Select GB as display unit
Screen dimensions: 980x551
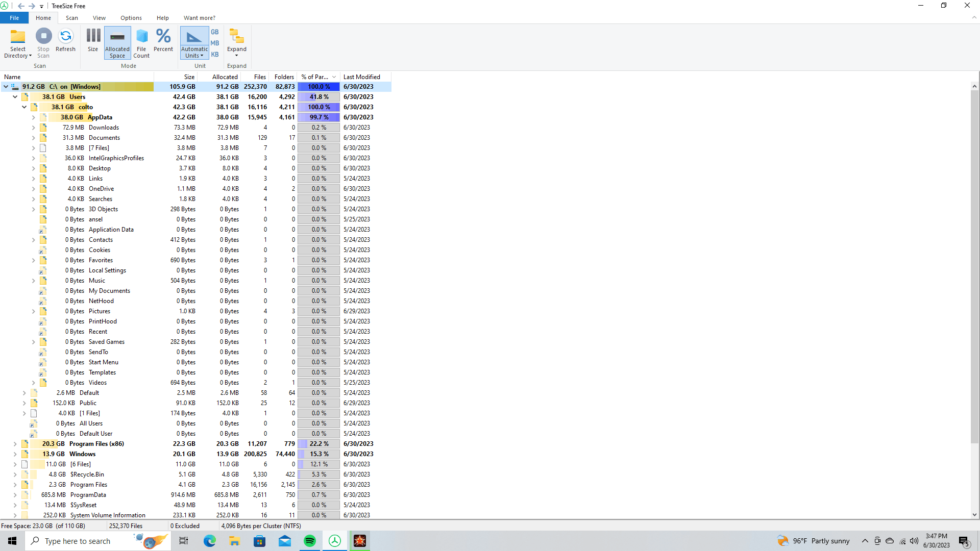coord(215,32)
